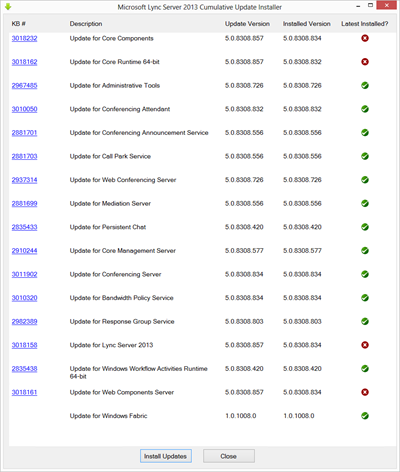400x472 pixels.
Task: Open KB 2881703 Call Park Service link
Action: (24, 156)
